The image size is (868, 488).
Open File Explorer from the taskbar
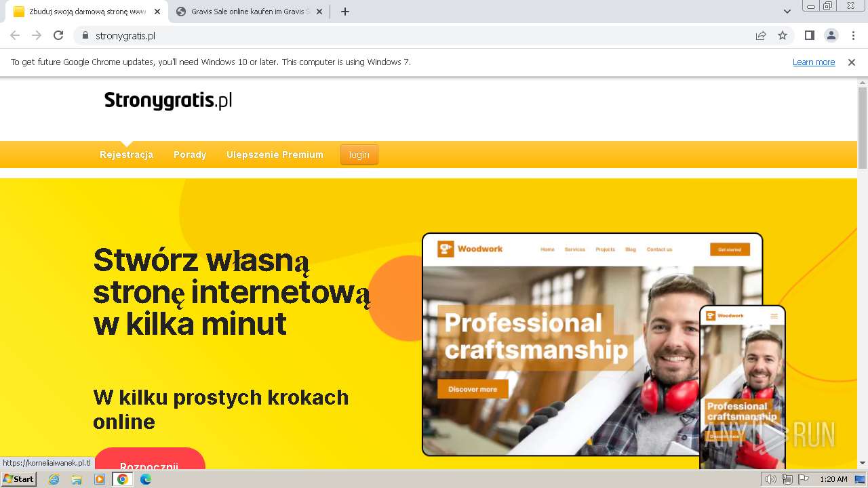click(x=77, y=479)
